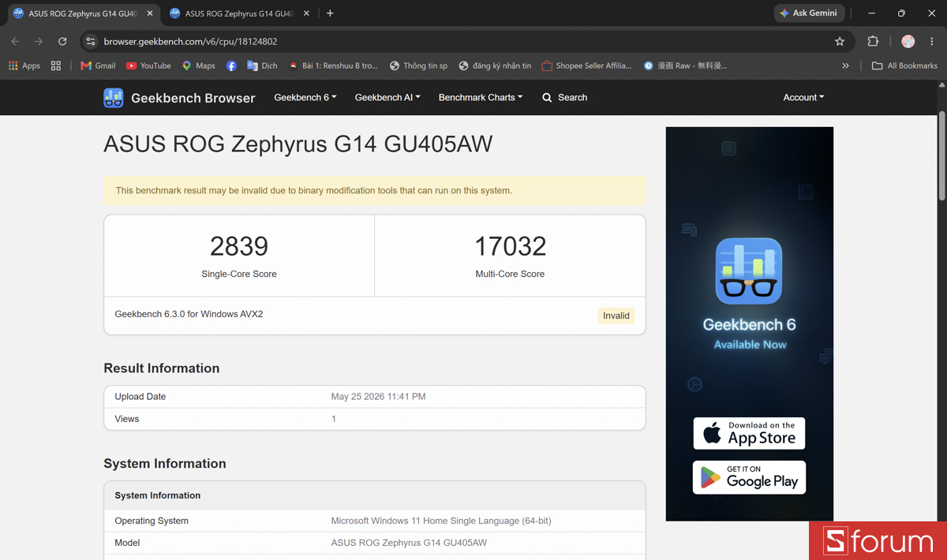Image resolution: width=947 pixels, height=560 pixels.
Task: Click the Operating System value Microsoft Windows 11
Action: pos(441,521)
